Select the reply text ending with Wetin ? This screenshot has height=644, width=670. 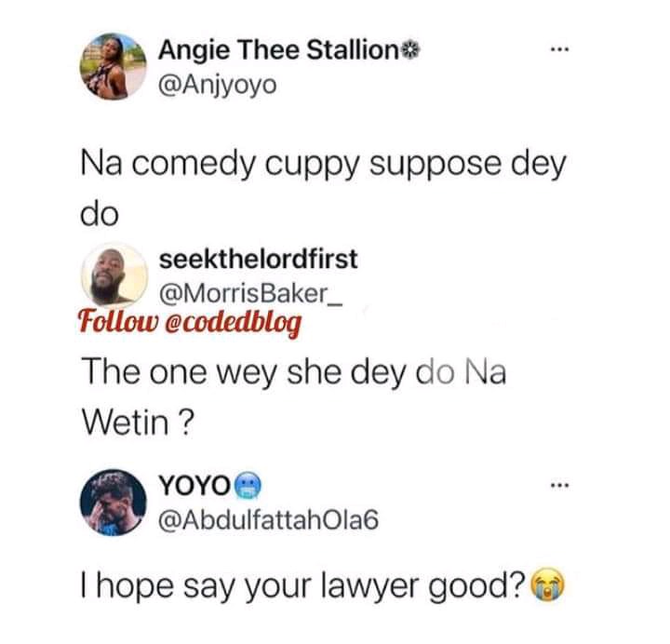(294, 396)
